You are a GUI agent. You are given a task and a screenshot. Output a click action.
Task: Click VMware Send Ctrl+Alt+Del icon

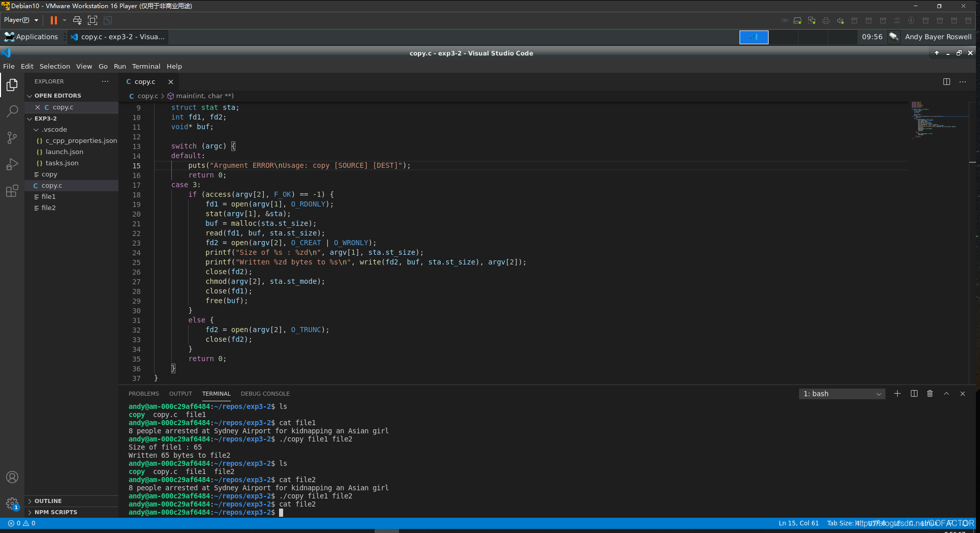pos(77,20)
